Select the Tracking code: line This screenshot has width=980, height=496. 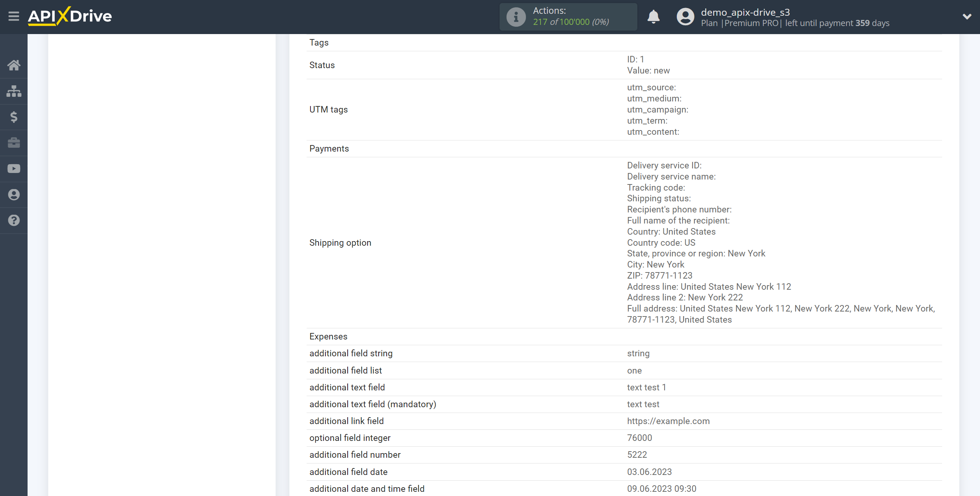pos(656,188)
